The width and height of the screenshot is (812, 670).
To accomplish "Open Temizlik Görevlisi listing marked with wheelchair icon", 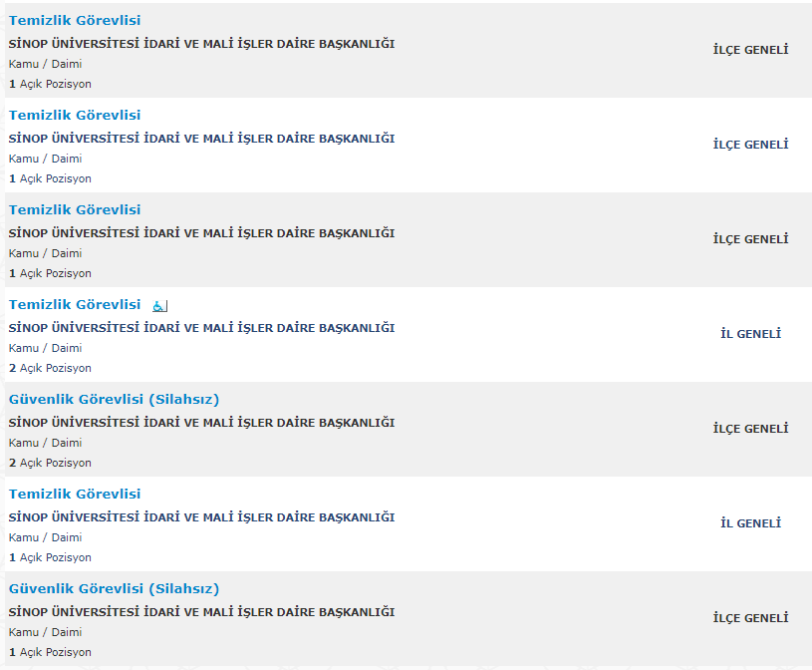I will [75, 305].
